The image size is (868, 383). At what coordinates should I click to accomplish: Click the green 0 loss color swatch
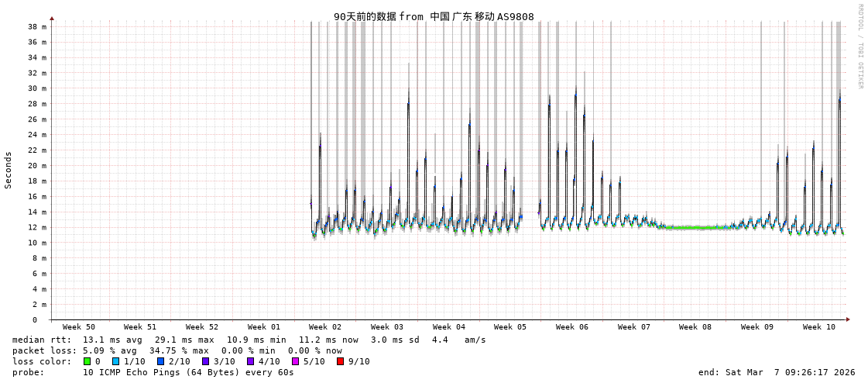pyautogui.click(x=87, y=361)
